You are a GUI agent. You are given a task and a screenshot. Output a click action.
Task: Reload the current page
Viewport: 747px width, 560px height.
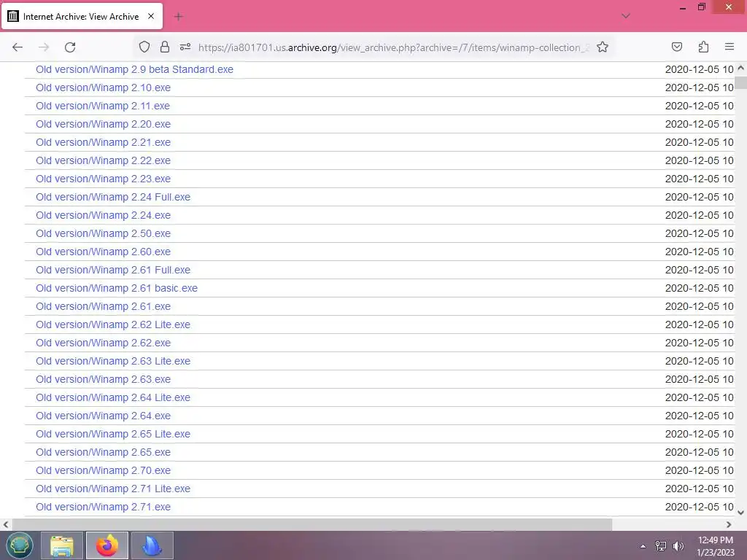coord(70,47)
